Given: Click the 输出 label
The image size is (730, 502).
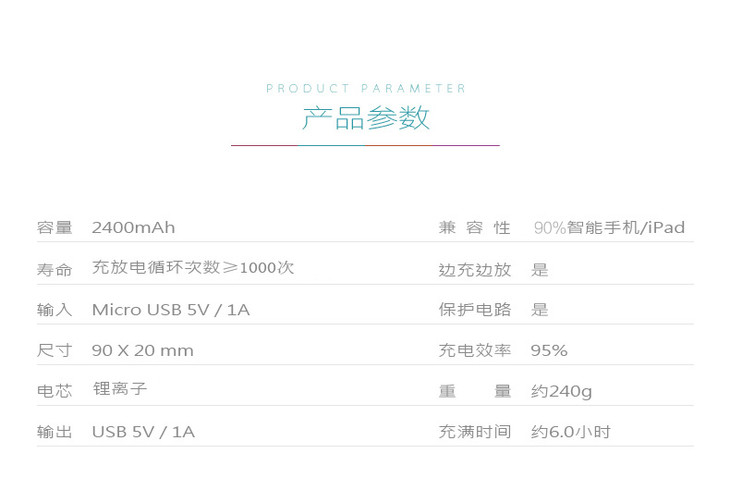Looking at the screenshot, I should tap(55, 433).
